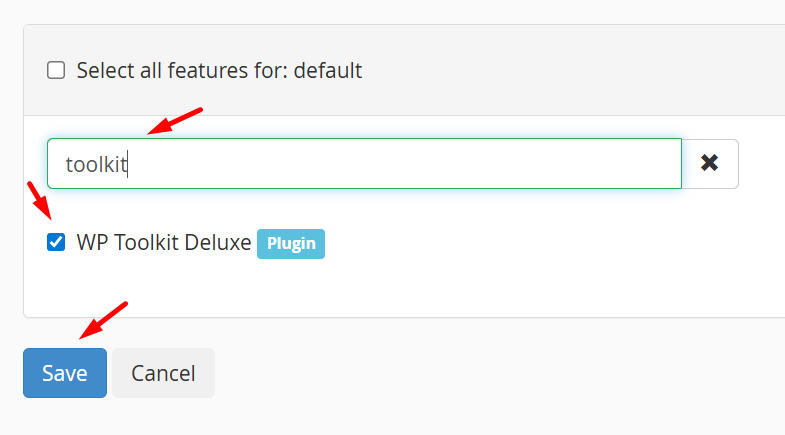Click the blue Plugin badge
Screen dimensions: 785x435
(290, 243)
